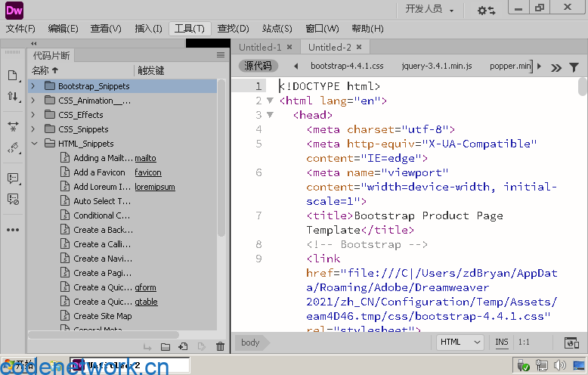This screenshot has width=588, height=375.
Task: Click the security shield tray icon
Action: click(524, 365)
